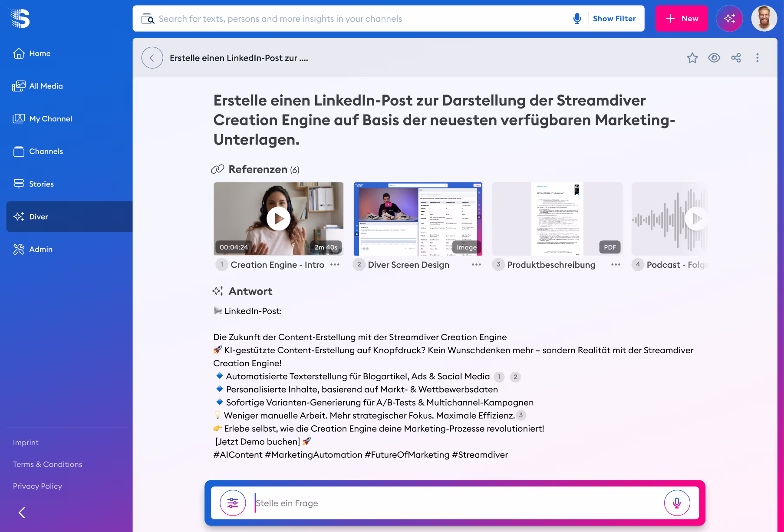Collapse the sidebar with bottom chevron
Screen dimensions: 784x532
[x=22, y=512]
